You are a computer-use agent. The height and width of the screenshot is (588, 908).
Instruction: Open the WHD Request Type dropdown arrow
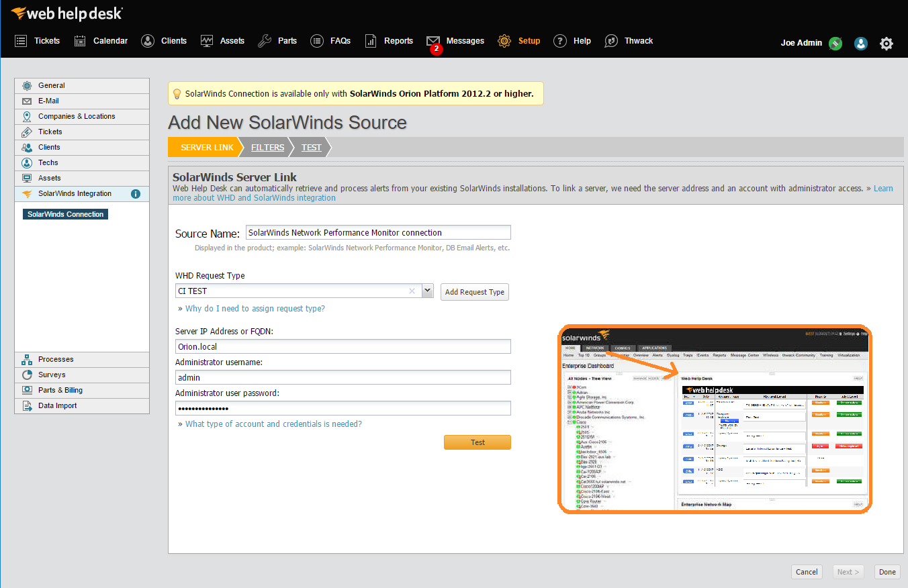[x=428, y=291]
